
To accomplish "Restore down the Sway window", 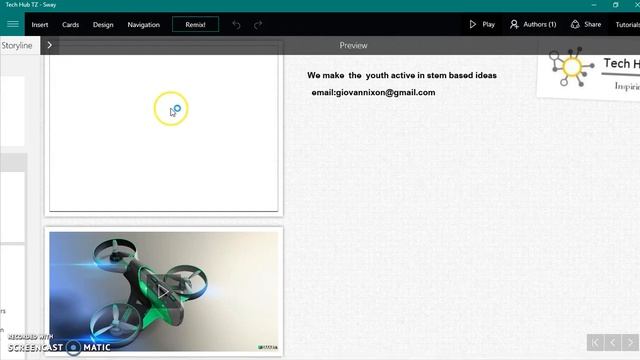I will [x=616, y=5].
